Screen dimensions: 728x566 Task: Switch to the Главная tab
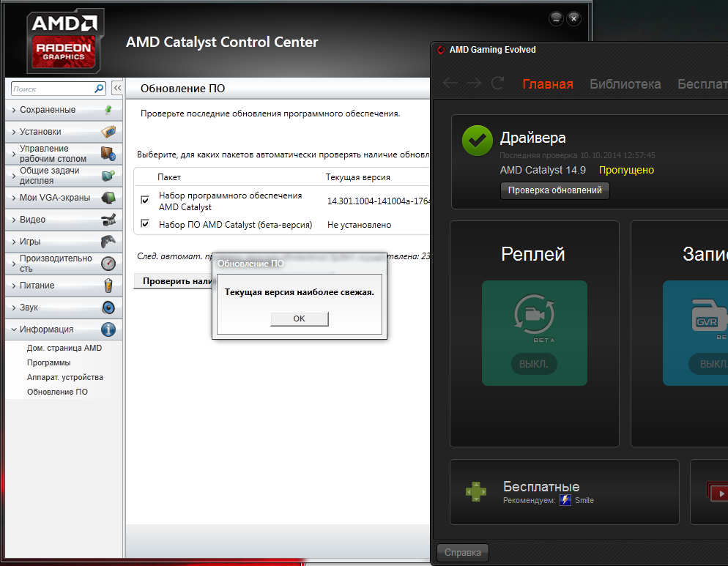[548, 84]
